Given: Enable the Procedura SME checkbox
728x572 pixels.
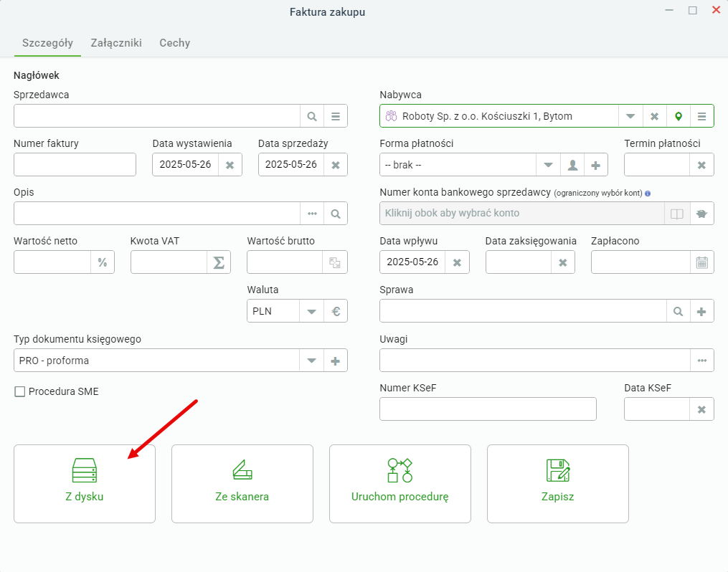Looking at the screenshot, I should 20,391.
